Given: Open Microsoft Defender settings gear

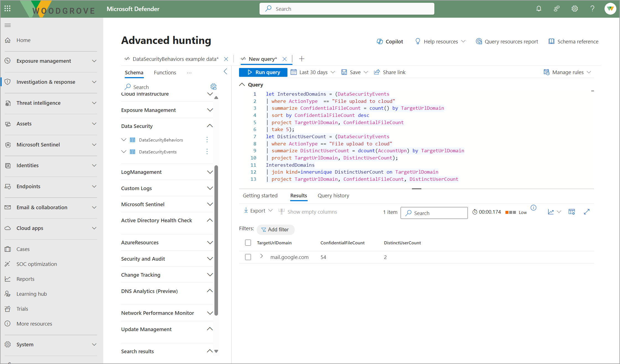Looking at the screenshot, I should pos(574,9).
